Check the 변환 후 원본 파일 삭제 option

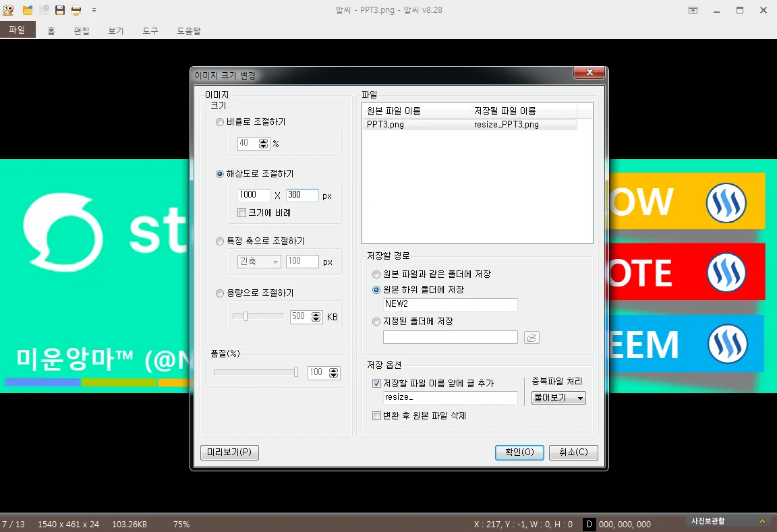(377, 416)
